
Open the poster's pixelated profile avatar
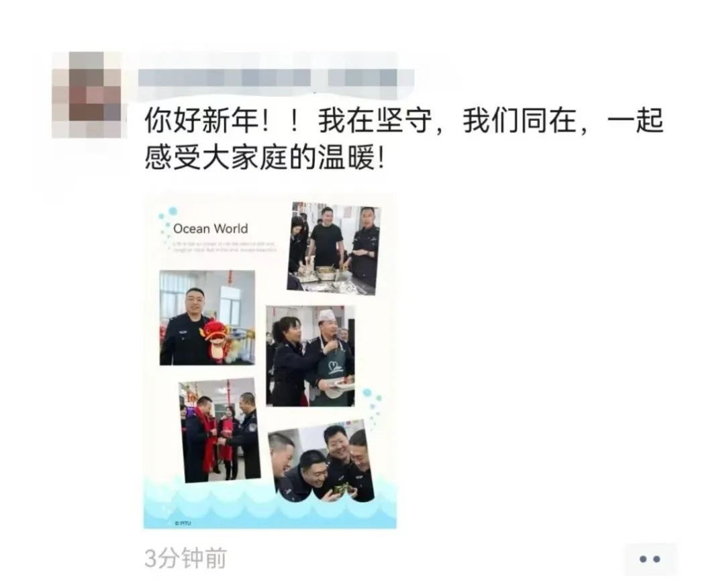(87, 95)
